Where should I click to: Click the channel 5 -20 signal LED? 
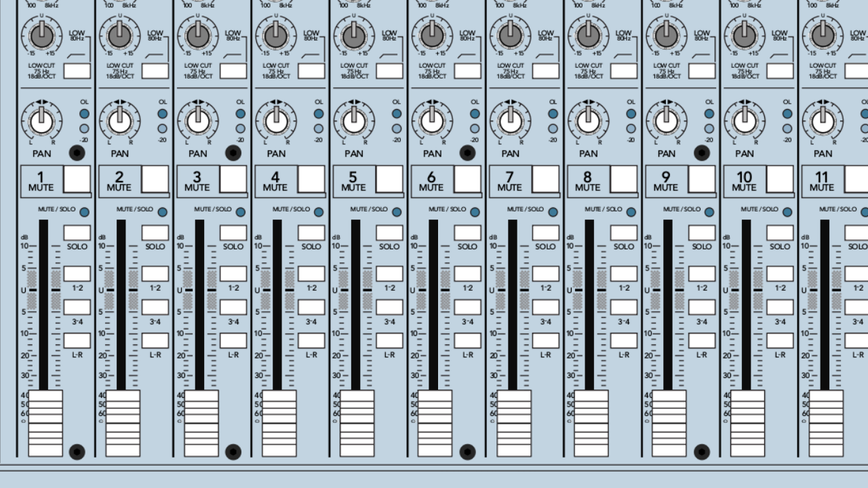tap(397, 128)
